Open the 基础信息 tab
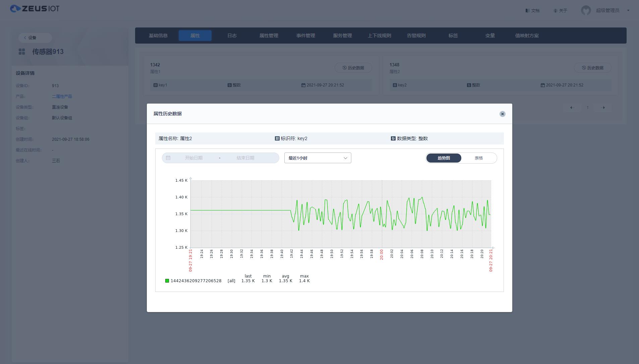 pyautogui.click(x=158, y=36)
